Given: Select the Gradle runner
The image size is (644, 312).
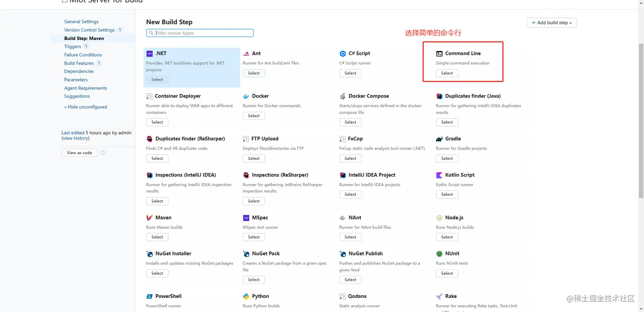Looking at the screenshot, I should coord(447,158).
